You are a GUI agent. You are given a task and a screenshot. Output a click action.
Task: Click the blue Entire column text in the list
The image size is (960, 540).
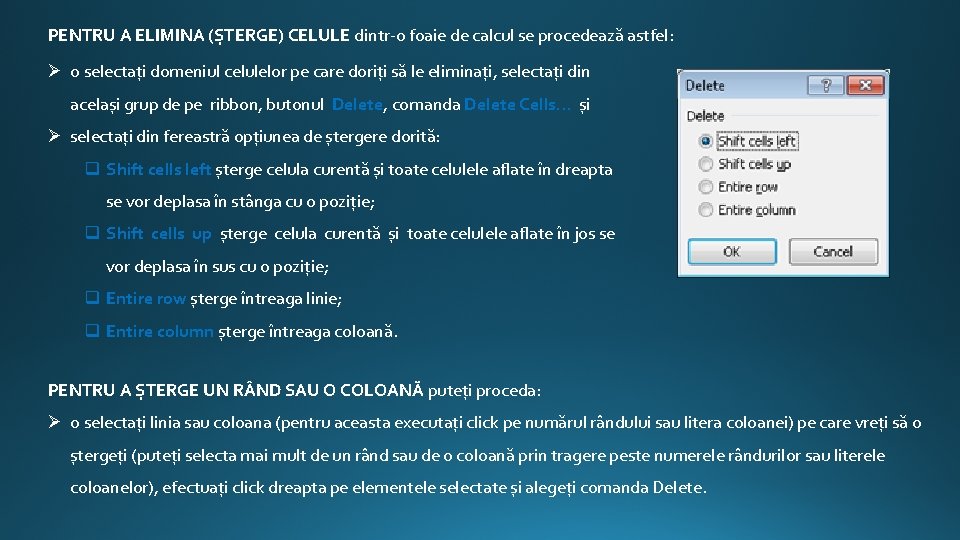click(160, 332)
